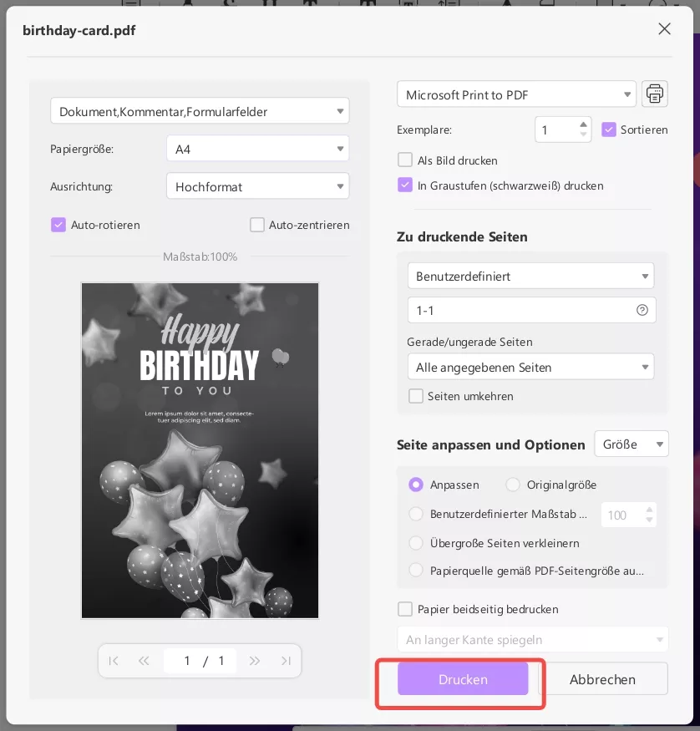Go to previous page in preview navigation
Image resolution: width=700 pixels, height=731 pixels.
[144, 661]
